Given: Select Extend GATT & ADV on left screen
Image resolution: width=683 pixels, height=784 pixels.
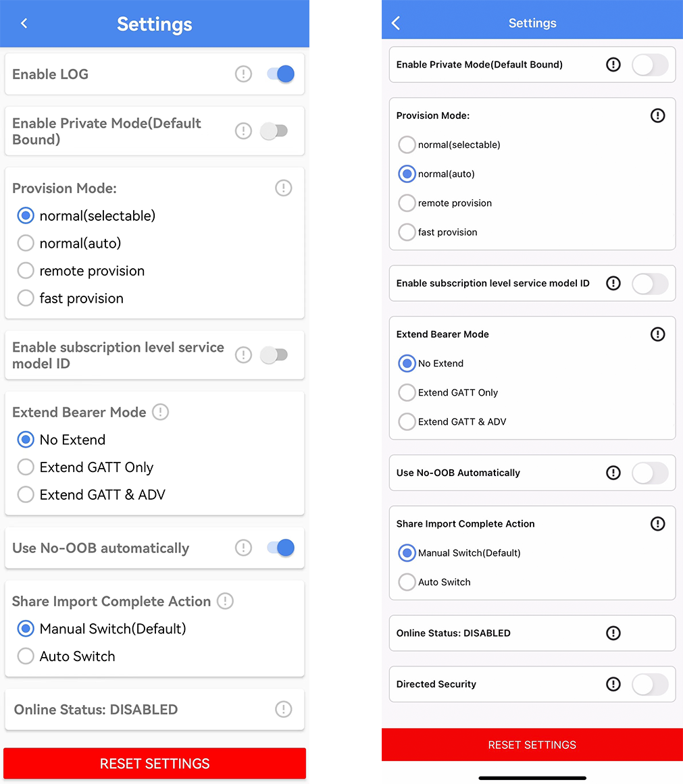Looking at the screenshot, I should point(26,494).
